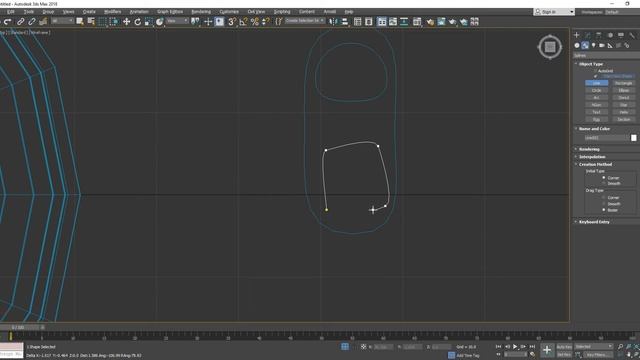Play the animation
640x360 pixels.
point(515,347)
